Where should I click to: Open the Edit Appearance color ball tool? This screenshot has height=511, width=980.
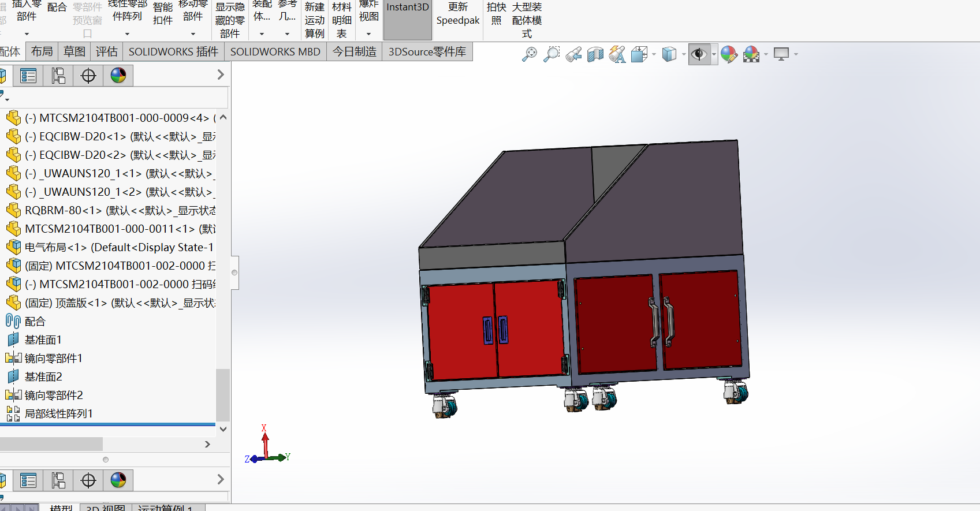pos(729,54)
